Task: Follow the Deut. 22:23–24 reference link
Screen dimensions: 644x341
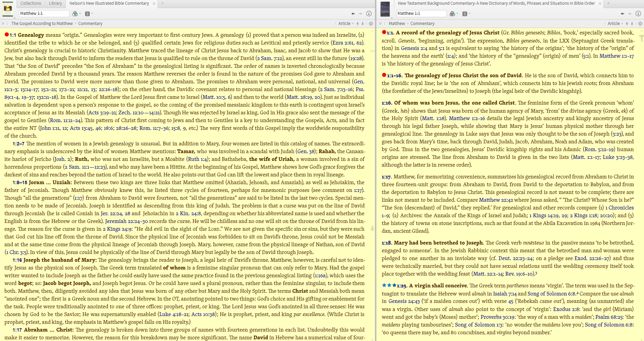Action: tap(516, 258)
